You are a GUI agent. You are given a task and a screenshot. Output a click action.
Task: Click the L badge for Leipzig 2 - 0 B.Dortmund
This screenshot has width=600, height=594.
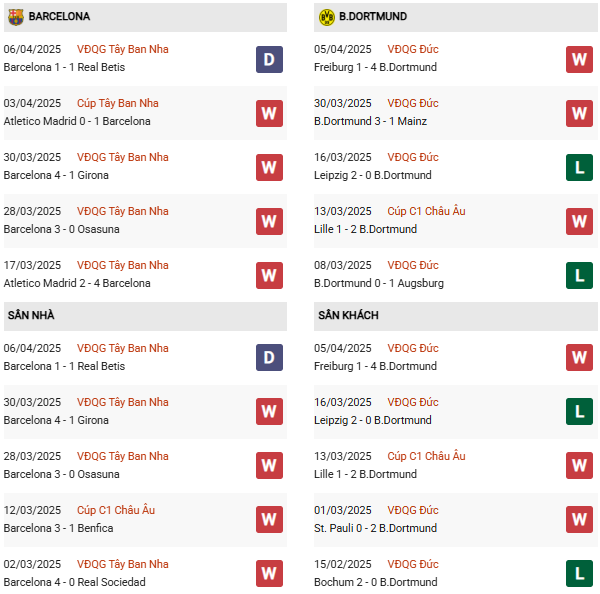click(579, 167)
